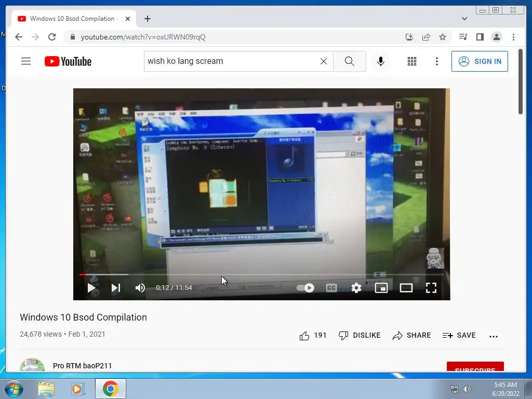Launch Windows Media Player from taskbar

pyautogui.click(x=78, y=389)
